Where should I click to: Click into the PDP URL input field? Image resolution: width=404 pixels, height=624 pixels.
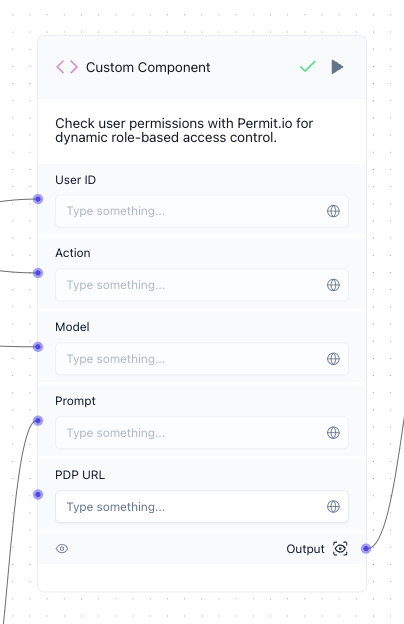[x=202, y=507]
